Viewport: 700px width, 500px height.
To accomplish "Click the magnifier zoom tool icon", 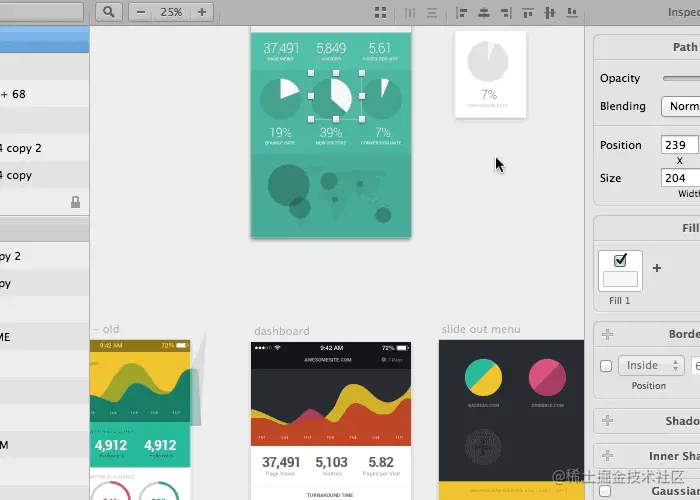I will click(x=108, y=12).
